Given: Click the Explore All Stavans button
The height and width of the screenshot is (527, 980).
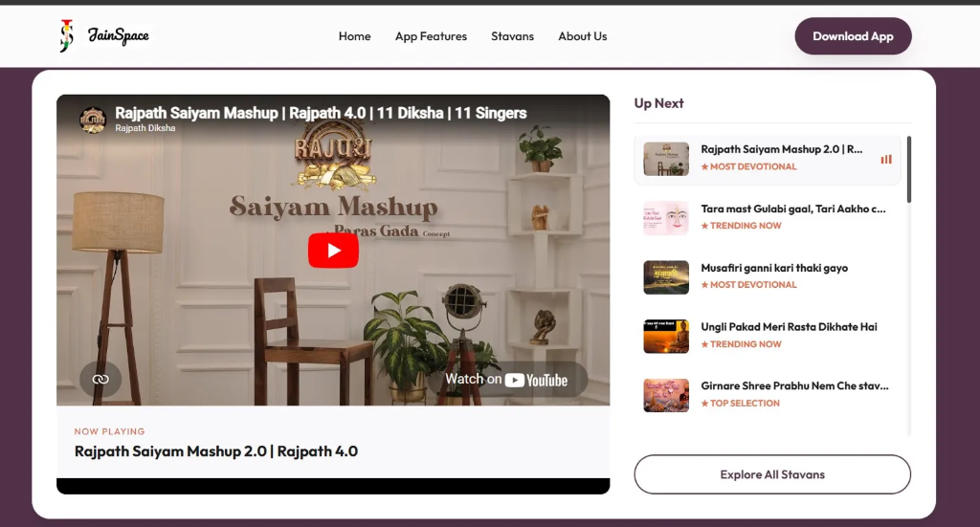Looking at the screenshot, I should coord(772,474).
